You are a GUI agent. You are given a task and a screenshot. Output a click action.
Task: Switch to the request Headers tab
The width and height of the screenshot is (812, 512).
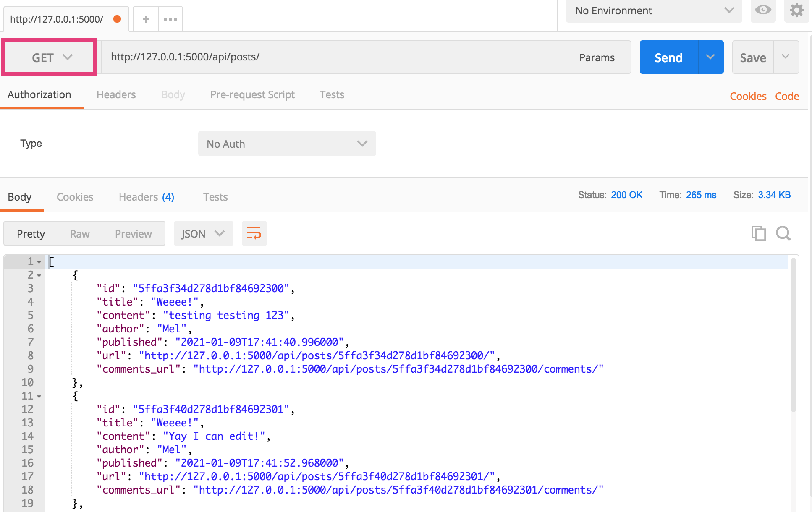(x=116, y=95)
